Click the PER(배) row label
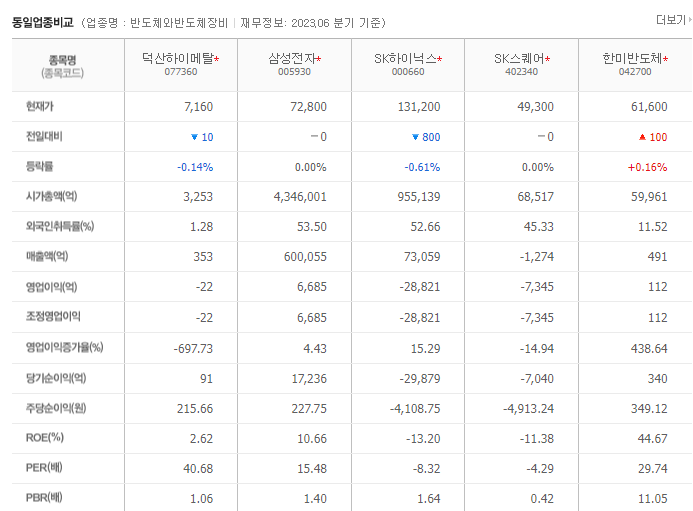 pyautogui.click(x=44, y=468)
